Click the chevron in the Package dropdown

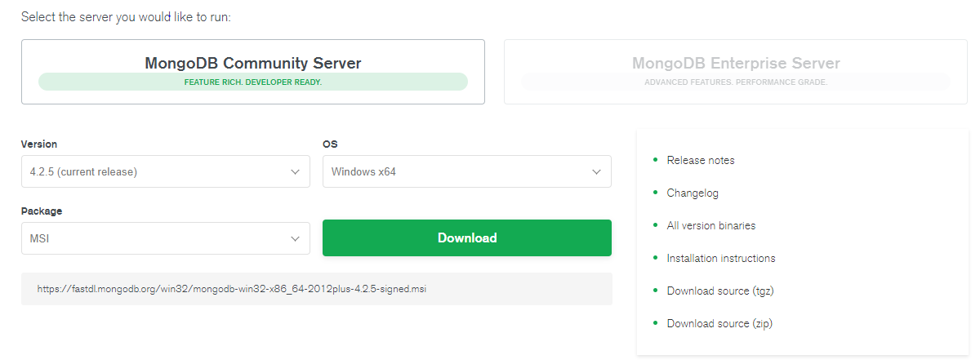coord(295,238)
